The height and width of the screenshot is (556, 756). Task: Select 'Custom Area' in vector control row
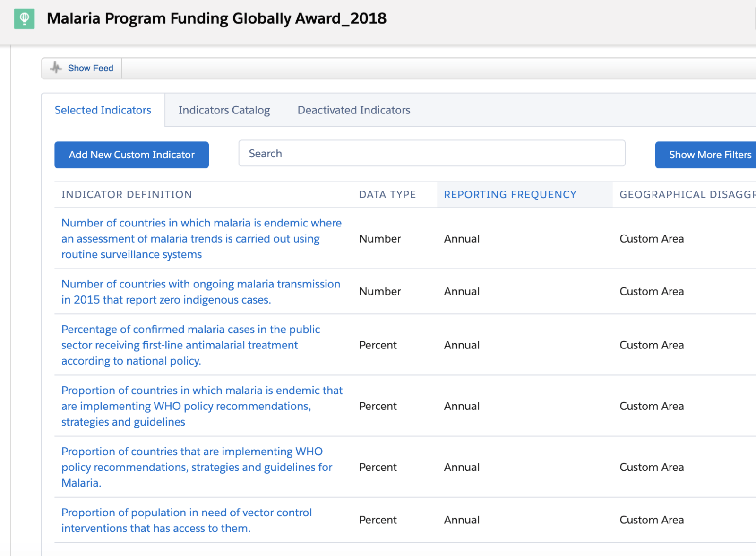click(652, 520)
